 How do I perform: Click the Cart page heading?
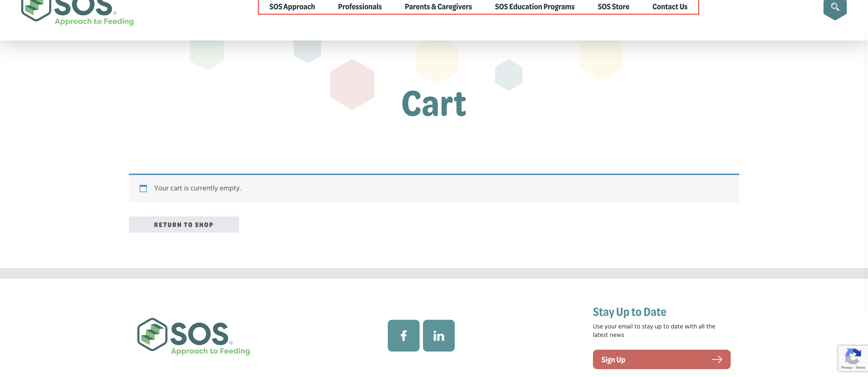click(434, 104)
